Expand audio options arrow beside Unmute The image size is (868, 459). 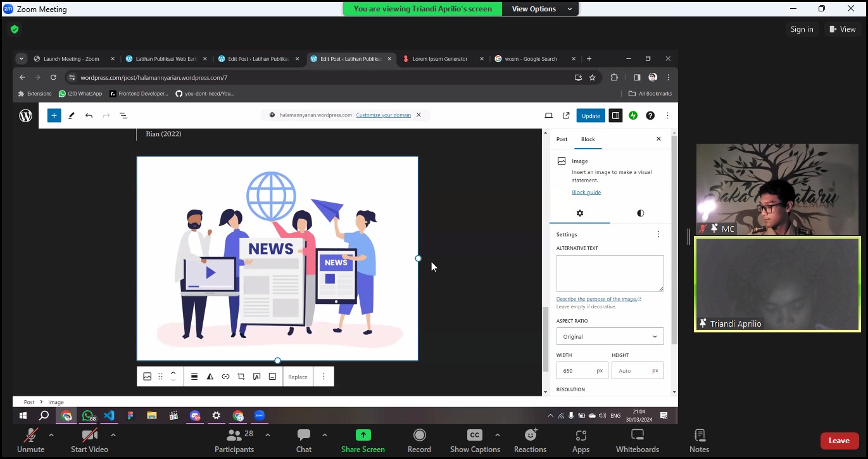[x=51, y=435]
